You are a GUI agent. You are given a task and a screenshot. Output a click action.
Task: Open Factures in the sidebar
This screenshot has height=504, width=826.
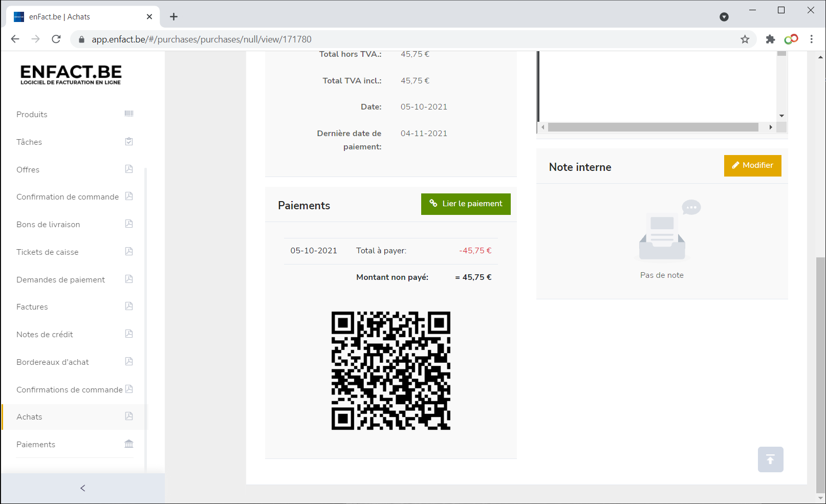pyautogui.click(x=32, y=307)
